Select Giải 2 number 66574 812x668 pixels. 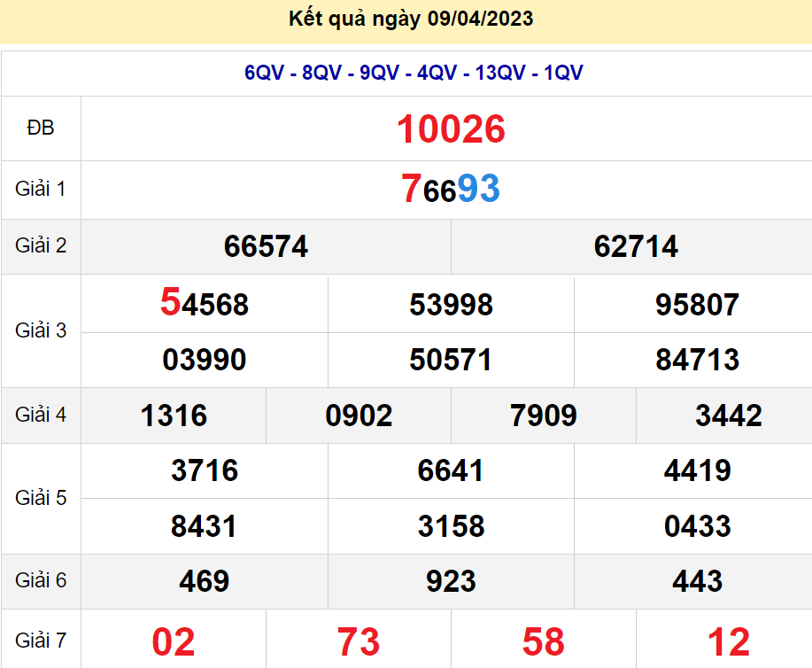(266, 246)
